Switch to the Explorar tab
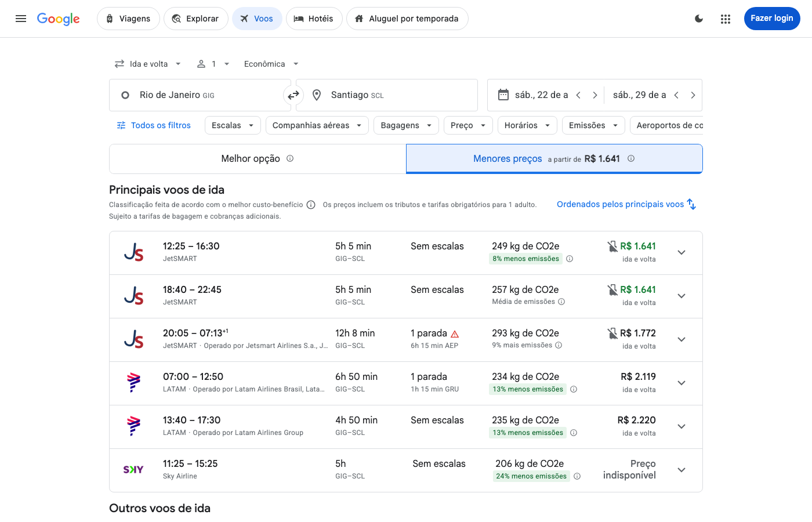 coord(196,19)
